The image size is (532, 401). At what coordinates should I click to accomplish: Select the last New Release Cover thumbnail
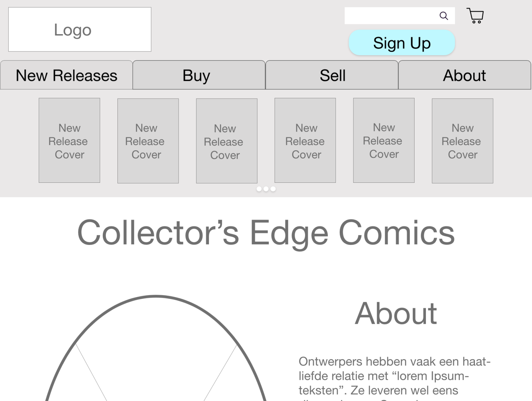point(462,140)
